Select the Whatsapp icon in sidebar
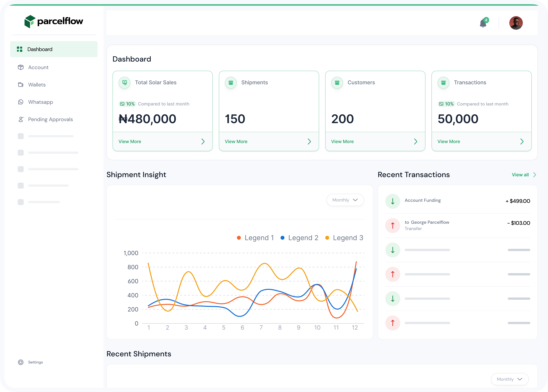The height and width of the screenshot is (392, 548). [x=21, y=102]
